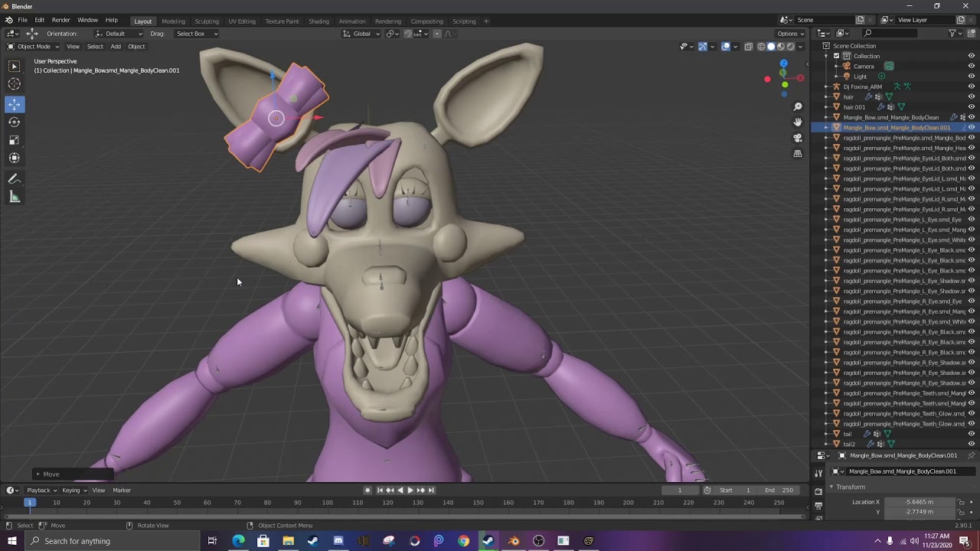
Task: Click the Location X value field
Action: [920, 502]
